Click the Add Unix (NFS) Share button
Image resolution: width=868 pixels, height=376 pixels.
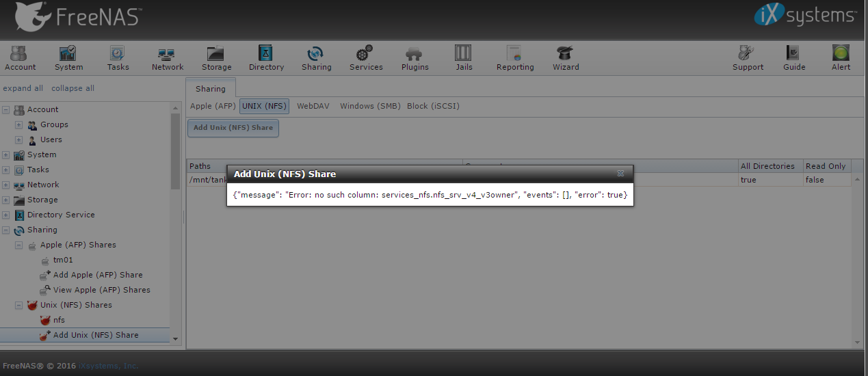(x=233, y=128)
